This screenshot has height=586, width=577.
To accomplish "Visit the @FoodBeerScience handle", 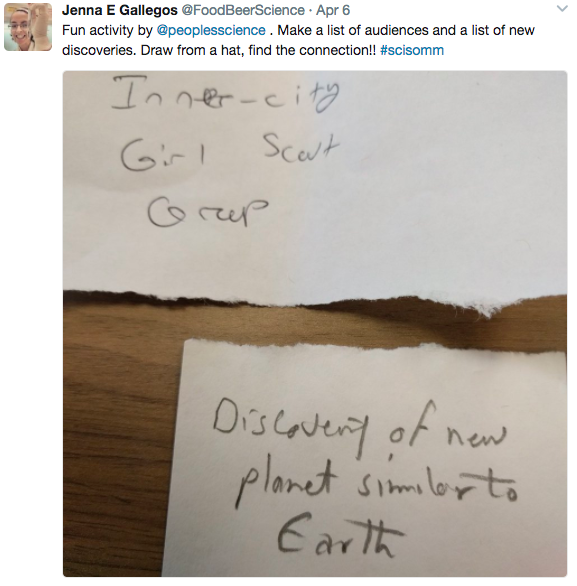I will 243,10.
